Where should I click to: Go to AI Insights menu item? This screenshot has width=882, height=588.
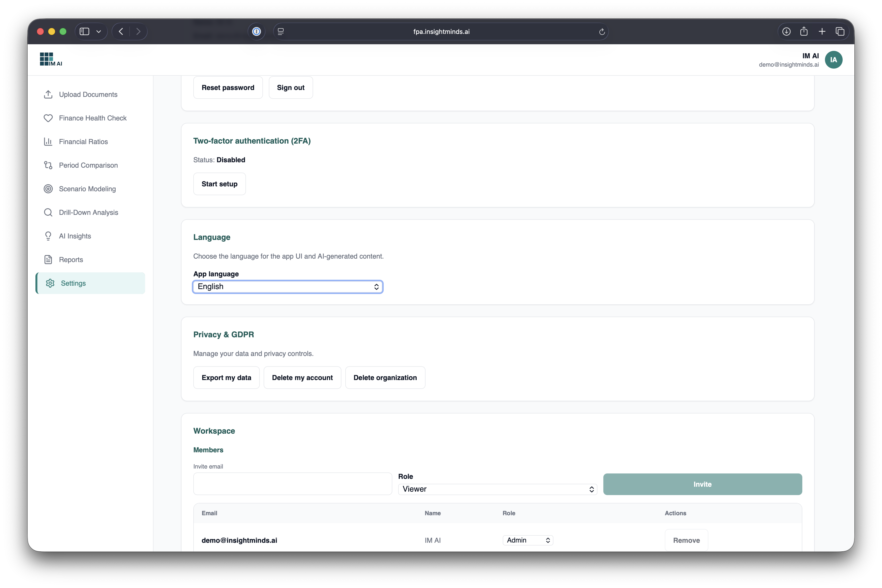click(x=75, y=236)
